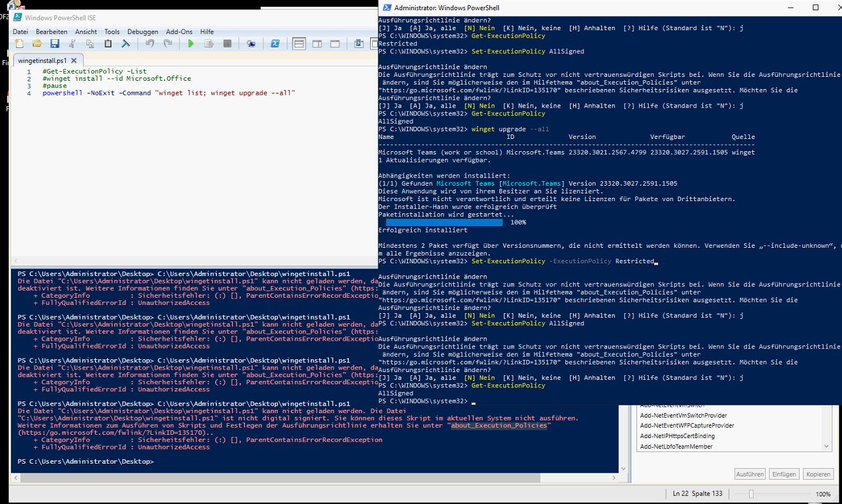Click script line 4 powershell -NoExit command
This screenshot has width=842, height=504.
coord(169,93)
